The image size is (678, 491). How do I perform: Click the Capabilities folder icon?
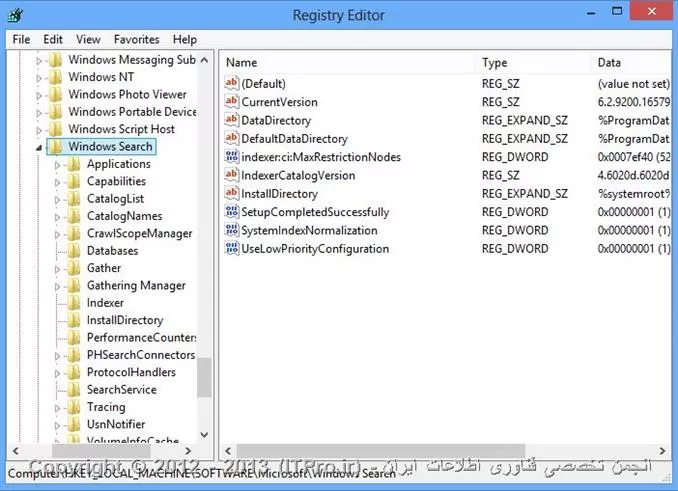coord(74,182)
